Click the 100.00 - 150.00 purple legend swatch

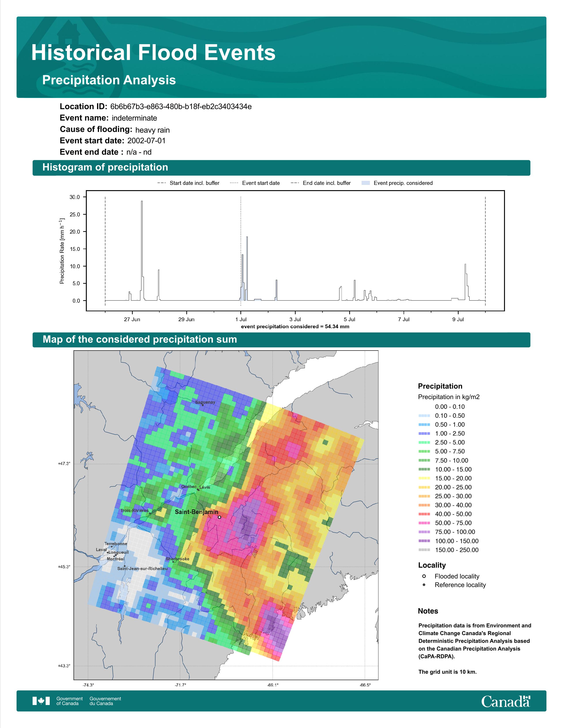tap(424, 541)
